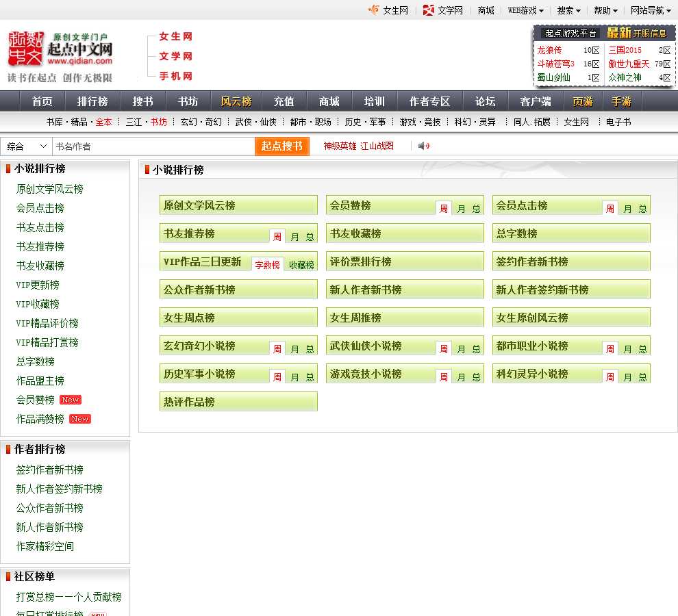Open 龙狼传 game link
This screenshot has height=616, width=678.
point(549,50)
